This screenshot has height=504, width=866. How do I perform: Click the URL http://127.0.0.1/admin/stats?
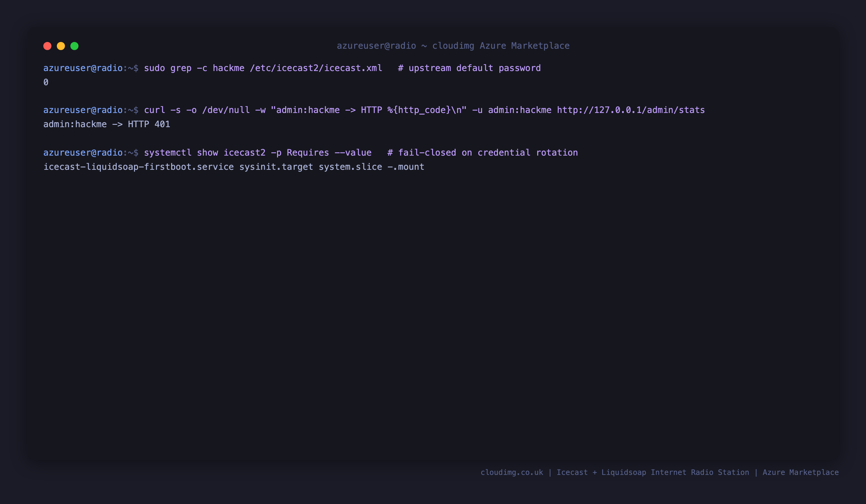pyautogui.click(x=631, y=110)
